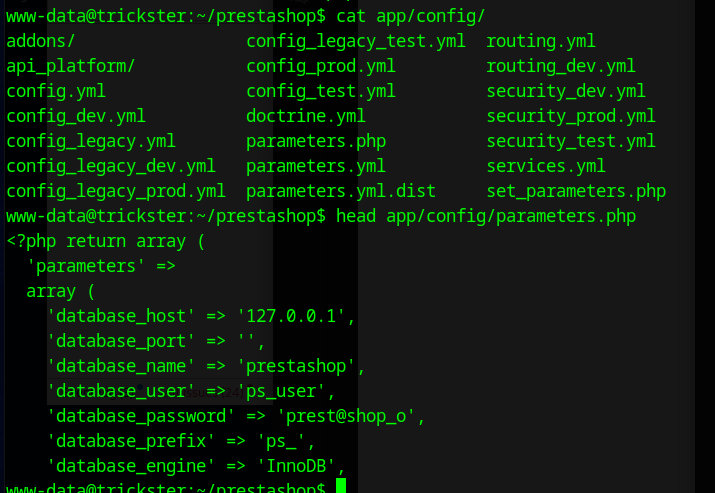Viewport: 715px width, 493px height.
Task: Click the services.yml filename
Action: click(x=546, y=166)
